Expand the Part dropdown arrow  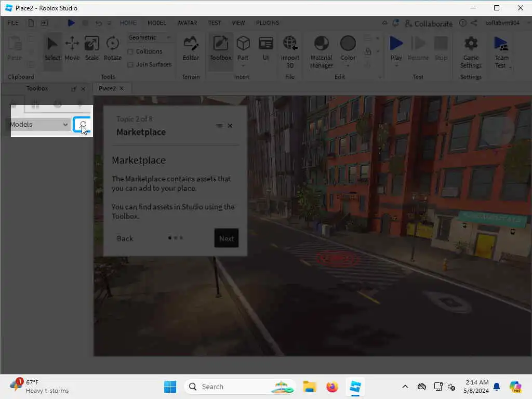[243, 65]
